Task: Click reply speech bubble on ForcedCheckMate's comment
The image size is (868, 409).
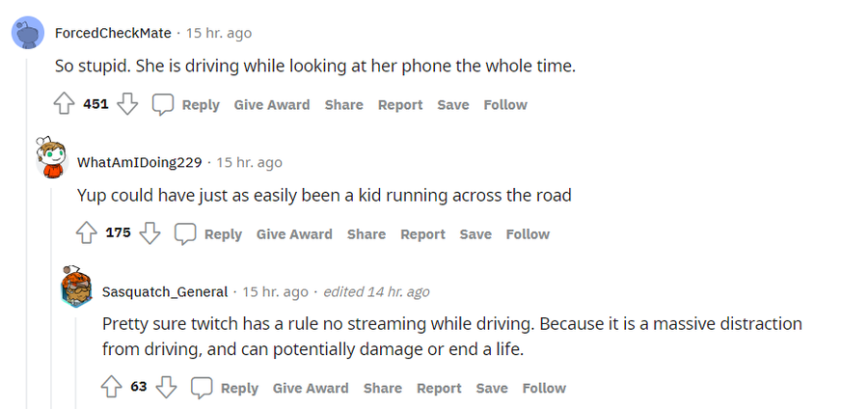Action: pyautogui.click(x=164, y=104)
